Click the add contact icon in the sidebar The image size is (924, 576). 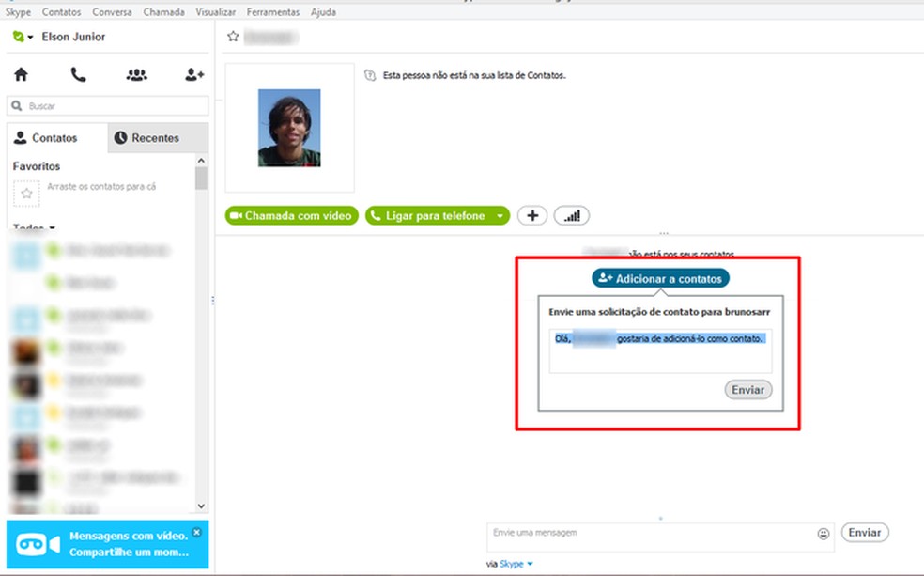click(x=192, y=73)
